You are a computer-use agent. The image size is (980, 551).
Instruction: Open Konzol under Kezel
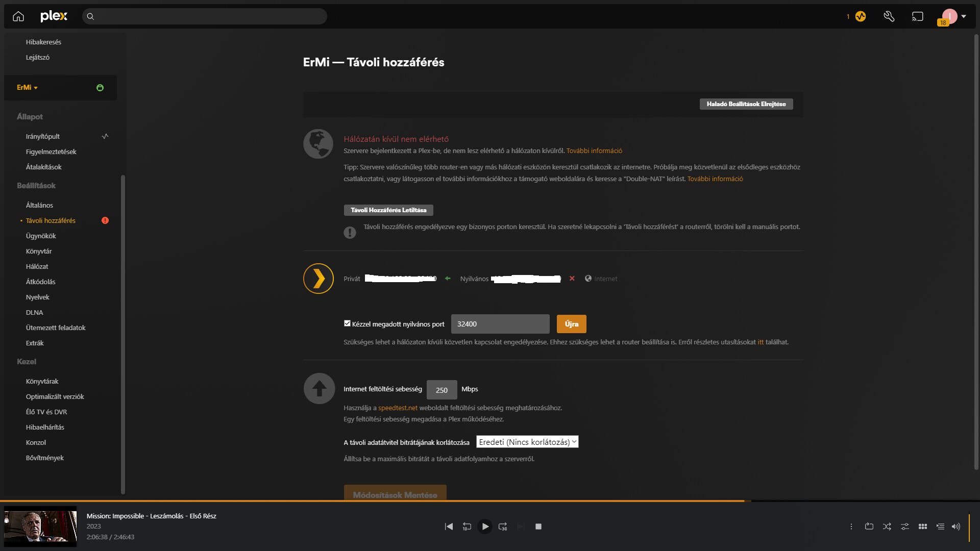36,442
